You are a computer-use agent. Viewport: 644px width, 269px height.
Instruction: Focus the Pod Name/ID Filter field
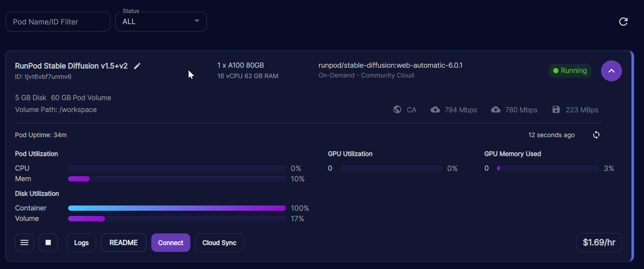[58, 22]
